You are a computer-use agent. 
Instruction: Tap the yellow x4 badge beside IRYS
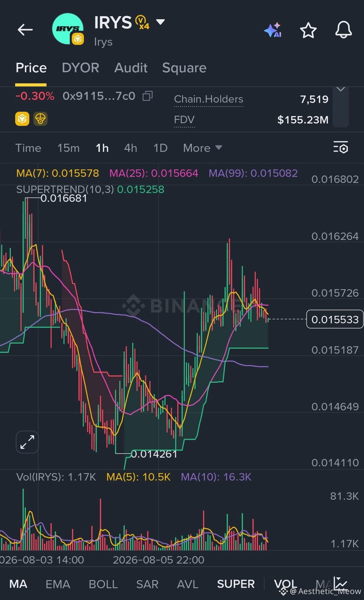tap(142, 23)
